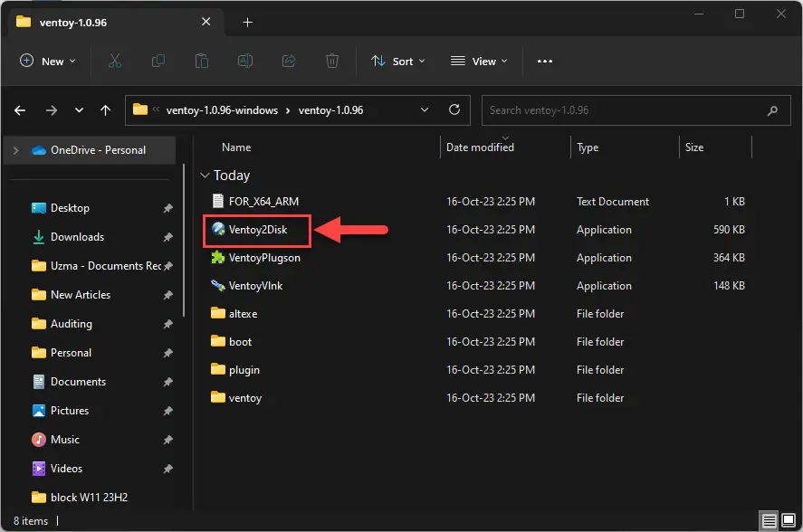Open Desktop in sidebar
Screen dimensions: 803x532
(x=70, y=208)
